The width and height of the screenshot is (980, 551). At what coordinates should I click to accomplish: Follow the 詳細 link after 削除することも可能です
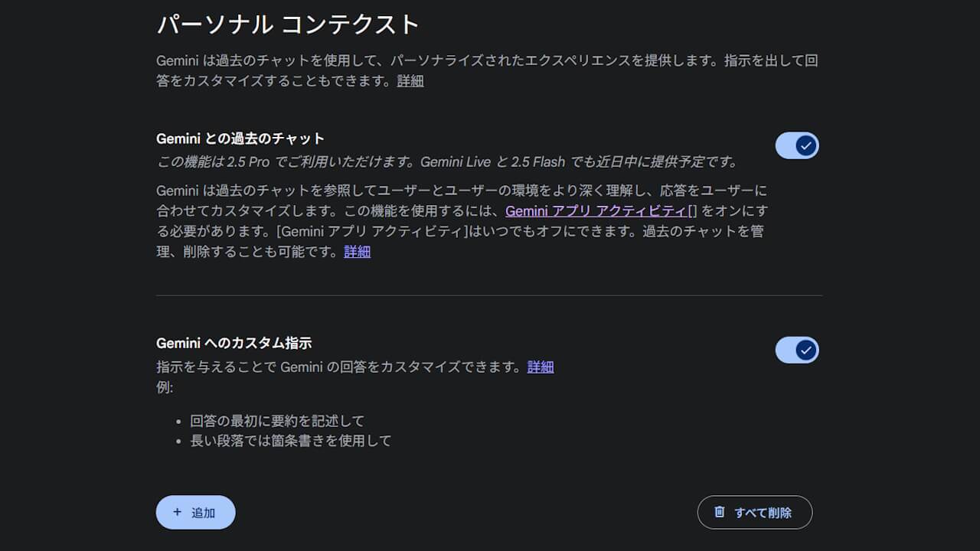coord(358,251)
